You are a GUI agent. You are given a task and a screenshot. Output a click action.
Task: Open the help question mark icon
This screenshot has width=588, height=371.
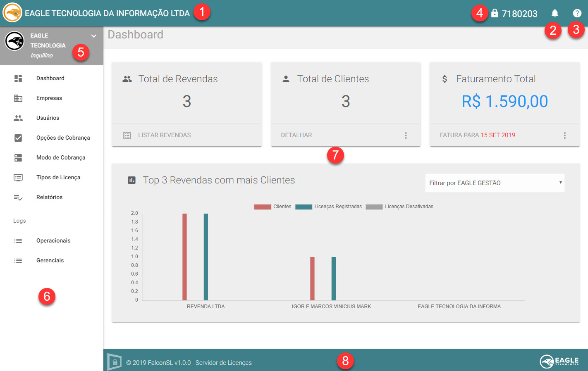(x=577, y=13)
